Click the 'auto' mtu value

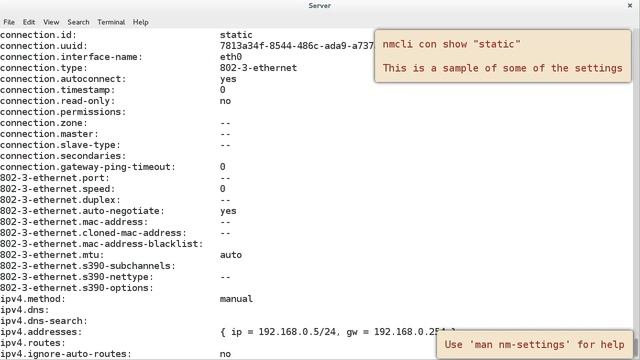pos(231,255)
